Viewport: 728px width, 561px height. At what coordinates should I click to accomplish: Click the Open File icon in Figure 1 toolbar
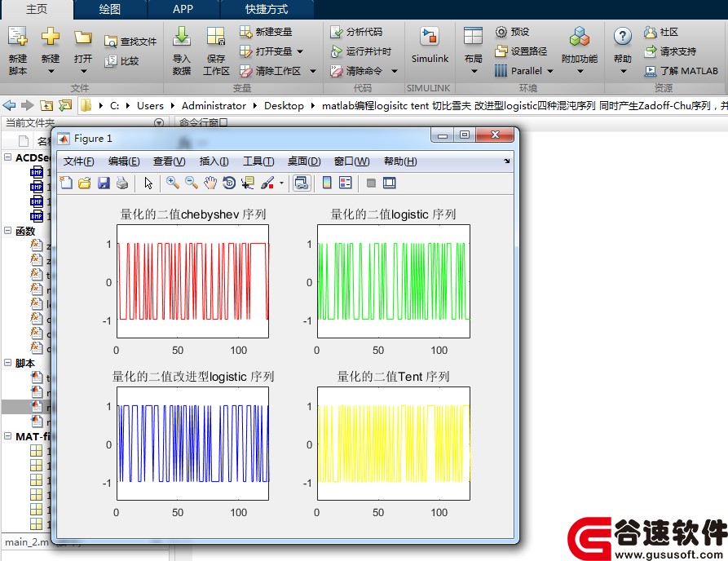point(85,183)
